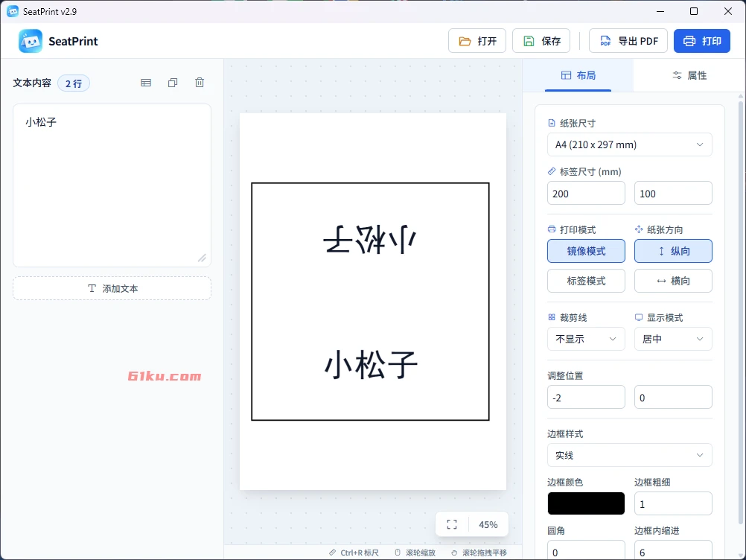Screen dimensions: 746x560
Task: Click the copy icon above the text box
Action: pyautogui.click(x=173, y=83)
